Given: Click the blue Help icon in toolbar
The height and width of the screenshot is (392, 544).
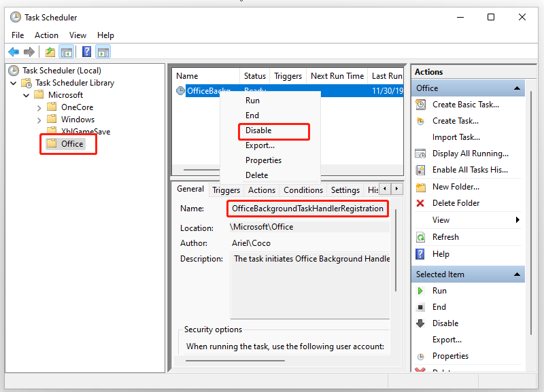Looking at the screenshot, I should click(x=86, y=52).
